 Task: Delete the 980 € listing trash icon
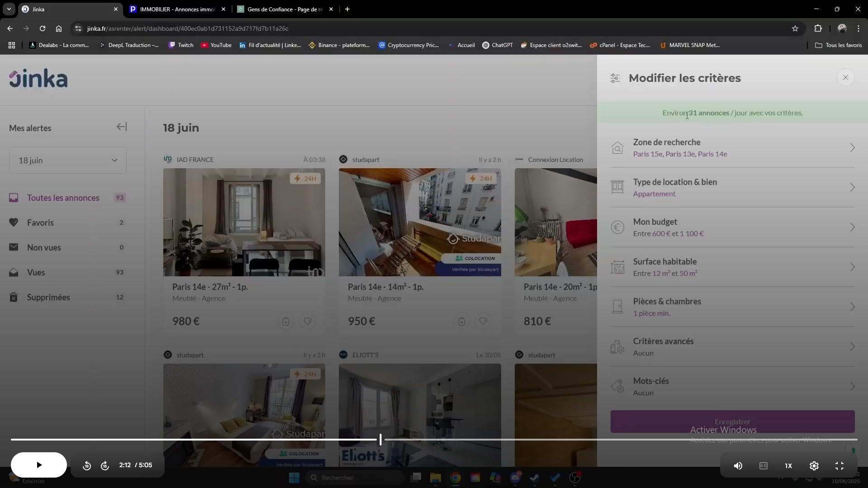click(x=286, y=321)
